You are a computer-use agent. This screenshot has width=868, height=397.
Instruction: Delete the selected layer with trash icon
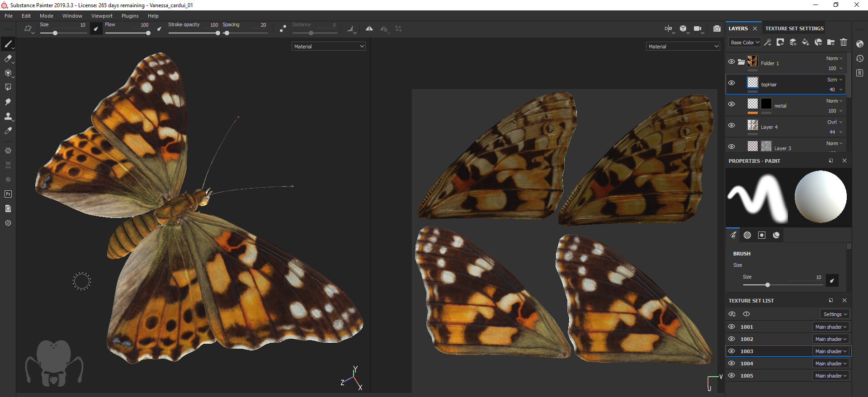click(x=844, y=42)
